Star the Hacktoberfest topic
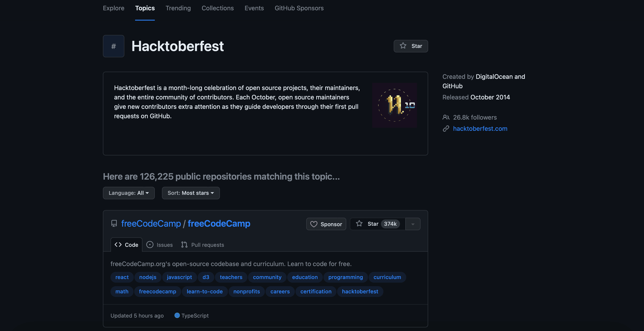Viewport: 644px width, 331px height. click(x=411, y=46)
